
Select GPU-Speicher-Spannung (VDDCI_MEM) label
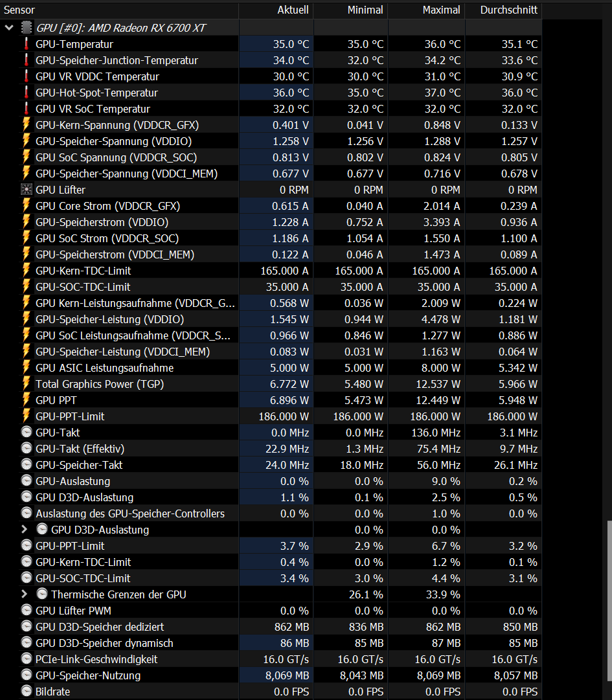[x=126, y=174]
